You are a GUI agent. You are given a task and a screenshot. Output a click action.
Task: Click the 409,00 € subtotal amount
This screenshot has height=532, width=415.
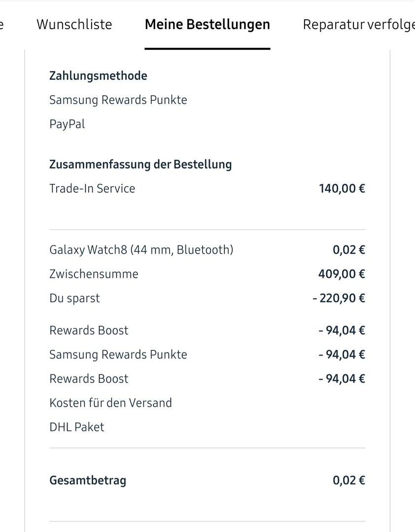342,274
